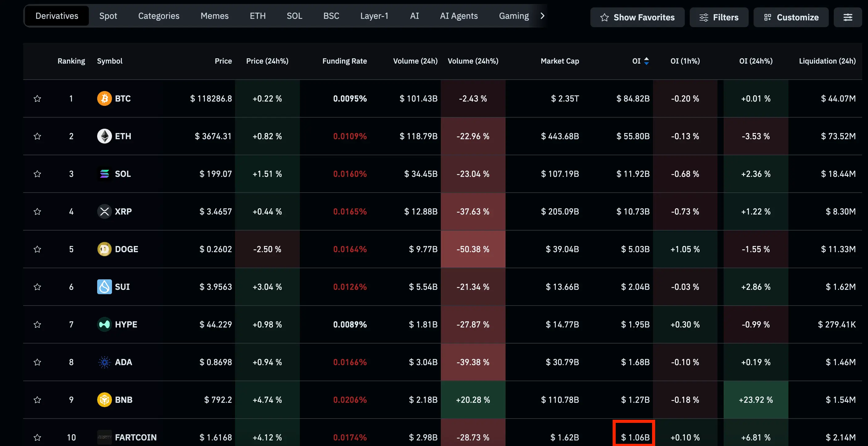Click the Show Favorites button
The height and width of the screenshot is (446, 868).
click(x=637, y=17)
